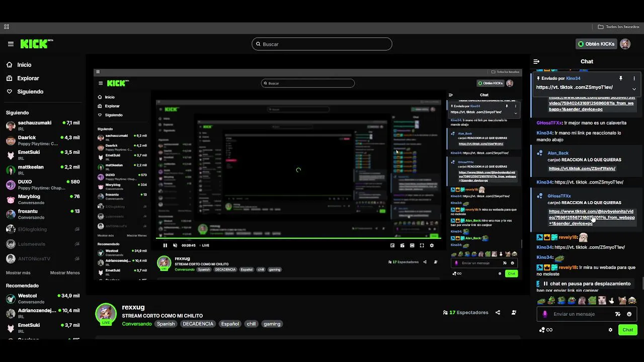Open the three-dot menu on the pinned message
This screenshot has height=362, width=644.
[634, 78]
